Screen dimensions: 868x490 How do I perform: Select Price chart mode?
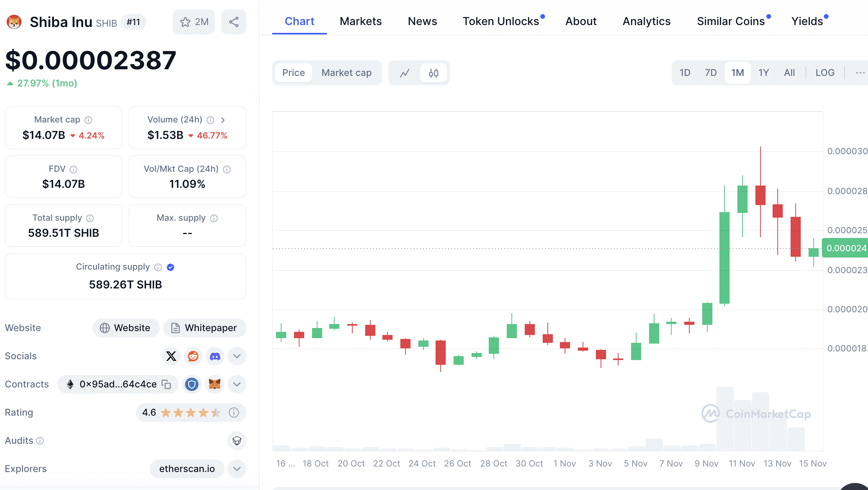point(294,73)
